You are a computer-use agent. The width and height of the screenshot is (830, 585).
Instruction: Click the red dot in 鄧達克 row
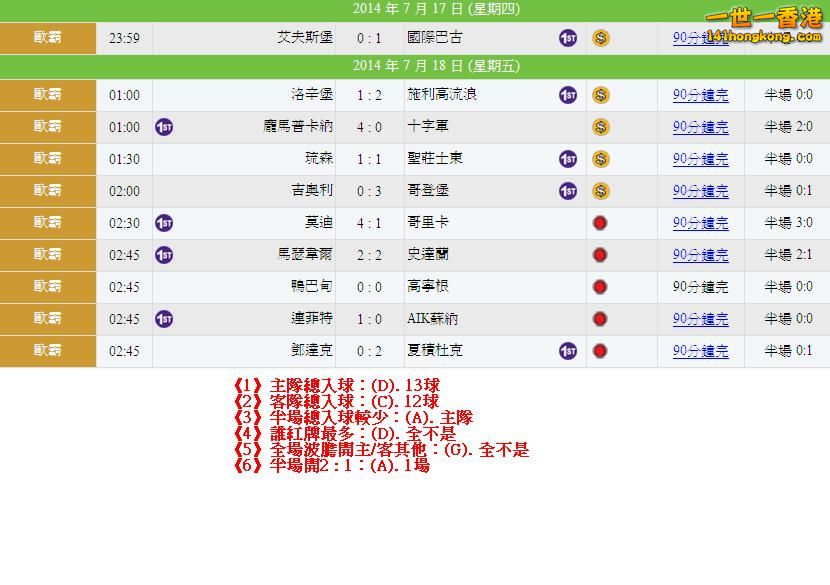click(600, 351)
